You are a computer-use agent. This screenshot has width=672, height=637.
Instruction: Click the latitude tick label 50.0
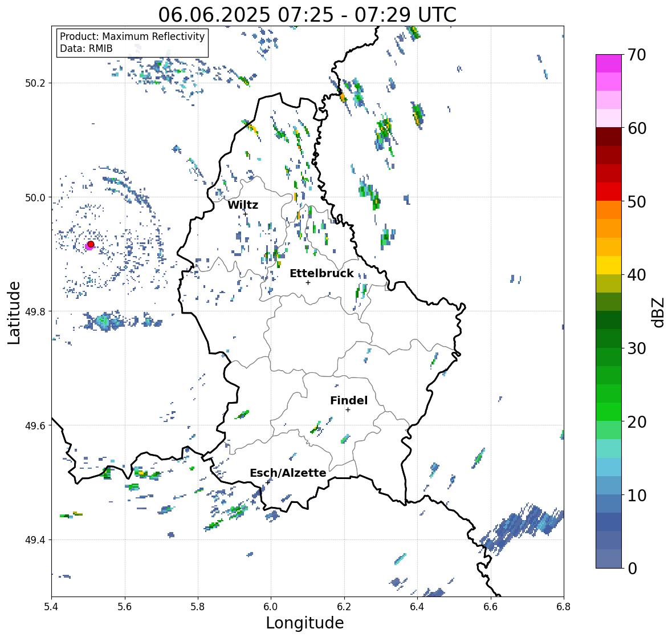pyautogui.click(x=35, y=198)
